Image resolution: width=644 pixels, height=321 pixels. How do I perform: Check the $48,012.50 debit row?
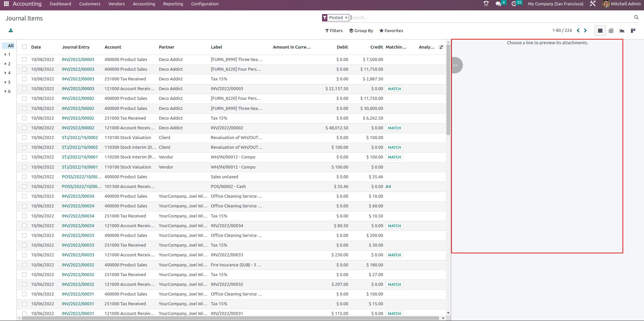(x=24, y=128)
